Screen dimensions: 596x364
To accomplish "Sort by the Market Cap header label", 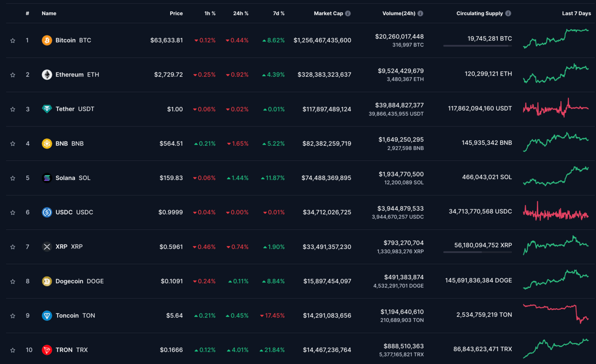I will (328, 13).
